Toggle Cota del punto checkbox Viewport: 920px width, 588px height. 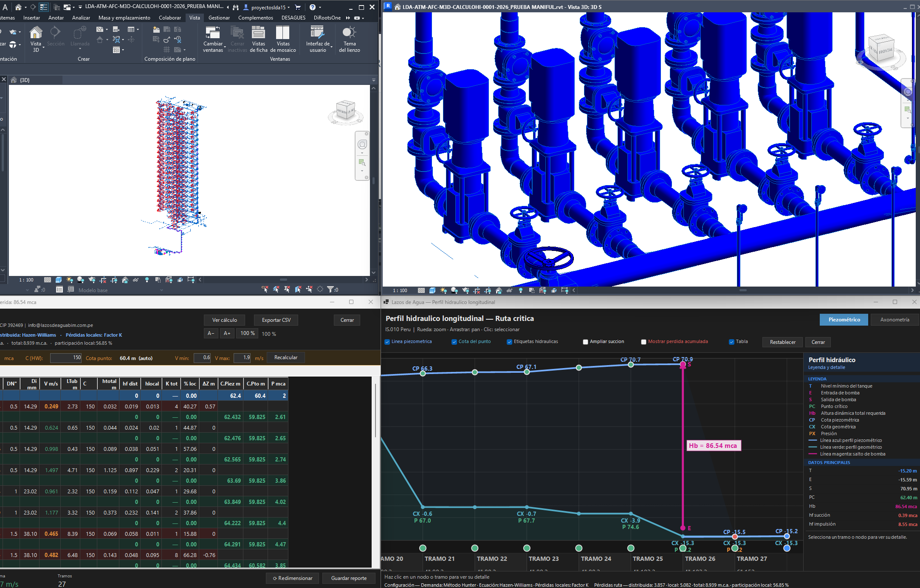pos(454,342)
